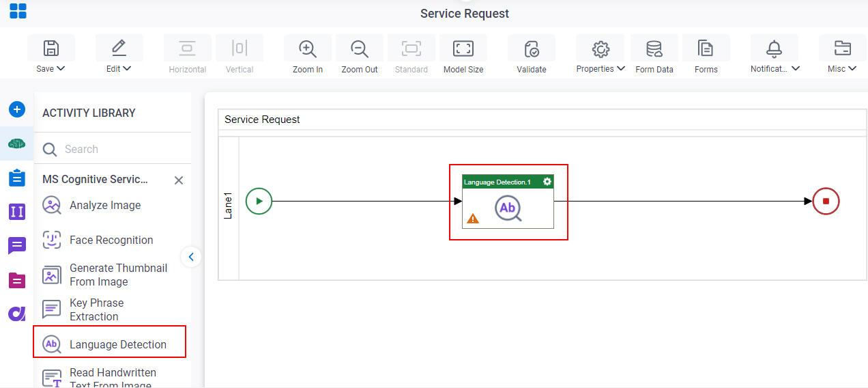Select the purple text-field sidebar icon
868x388 pixels.
(17, 212)
